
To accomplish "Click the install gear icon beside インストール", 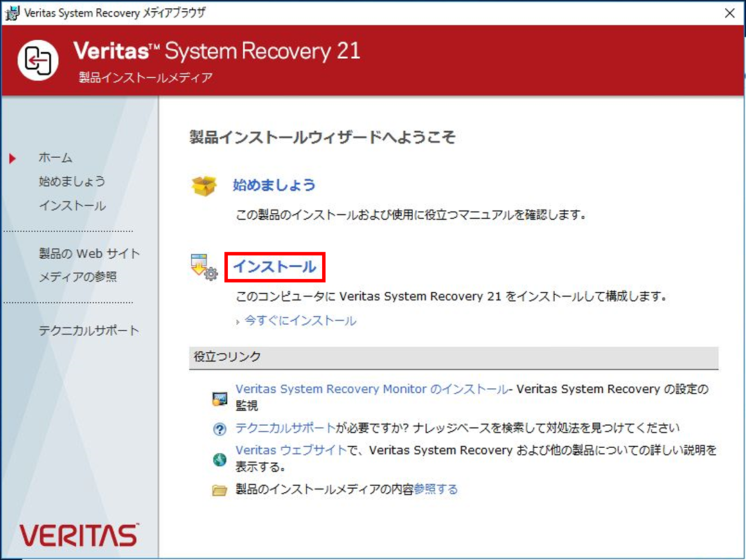I will click(x=204, y=267).
